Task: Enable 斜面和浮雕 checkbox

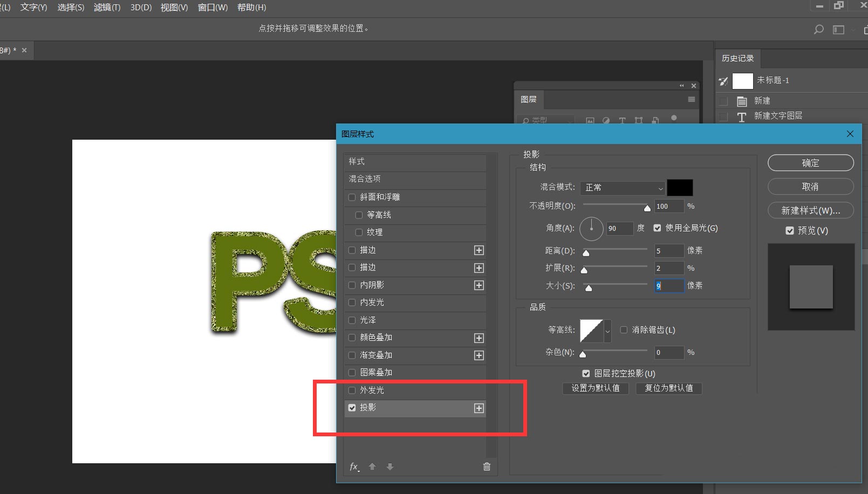Action: pyautogui.click(x=352, y=197)
